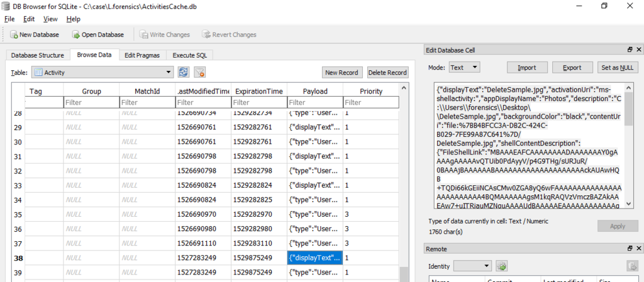
Task: Click the New Database toolbar button
Action: tap(35, 35)
